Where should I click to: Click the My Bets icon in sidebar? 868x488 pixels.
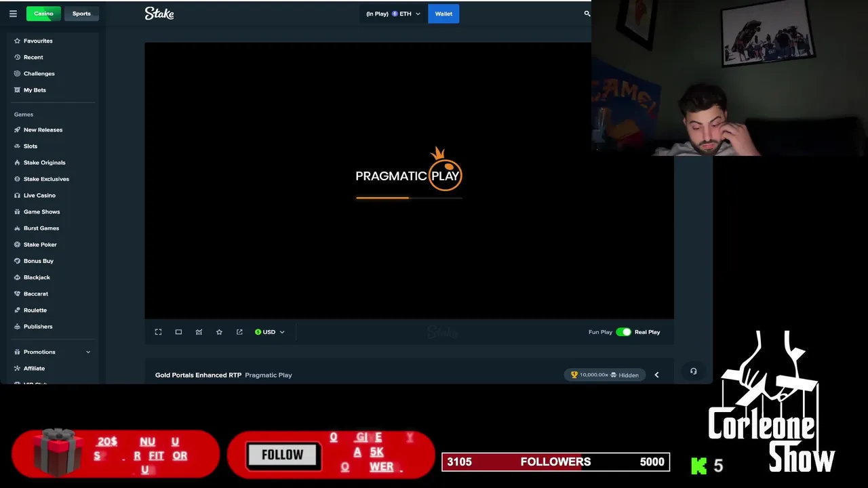click(18, 90)
